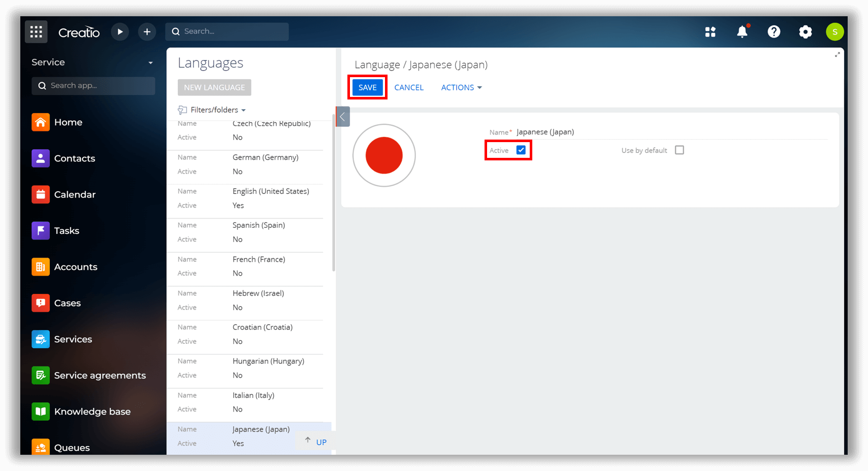Open the user profile avatar S
Screen dimensions: 868x471
[834, 31]
